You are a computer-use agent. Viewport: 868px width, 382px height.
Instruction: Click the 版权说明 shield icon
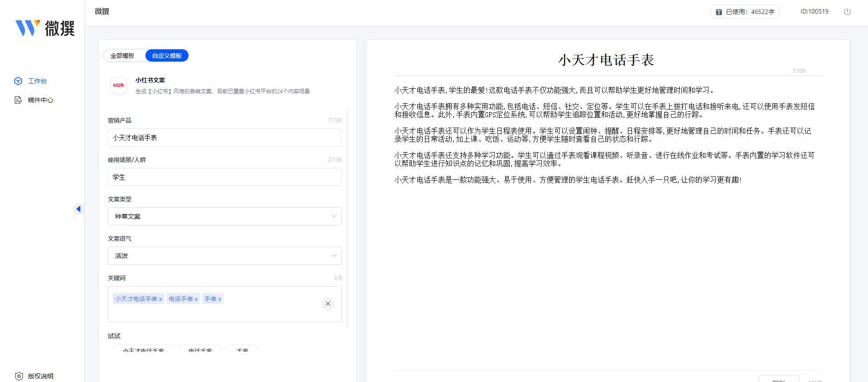[19, 376]
